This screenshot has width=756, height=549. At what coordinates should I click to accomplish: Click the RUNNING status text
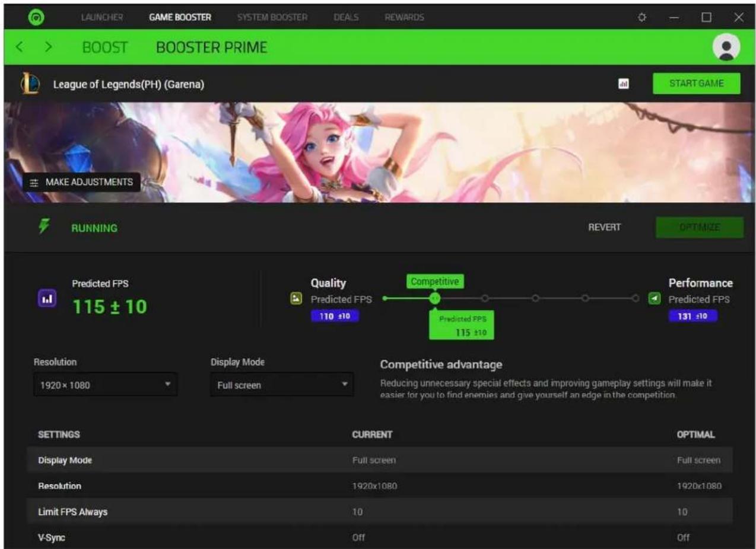94,228
